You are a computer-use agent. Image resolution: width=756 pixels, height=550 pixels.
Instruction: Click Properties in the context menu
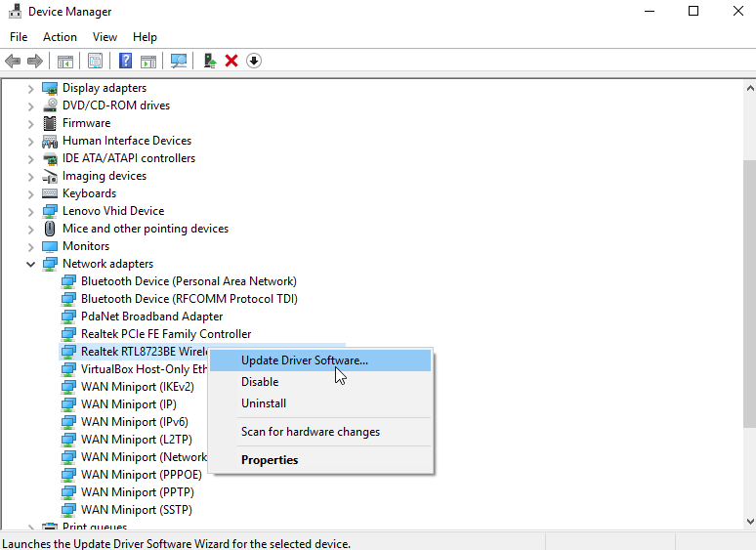[x=270, y=460]
